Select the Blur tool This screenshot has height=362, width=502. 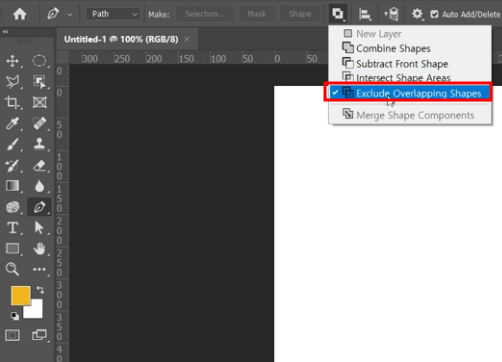pos(39,186)
